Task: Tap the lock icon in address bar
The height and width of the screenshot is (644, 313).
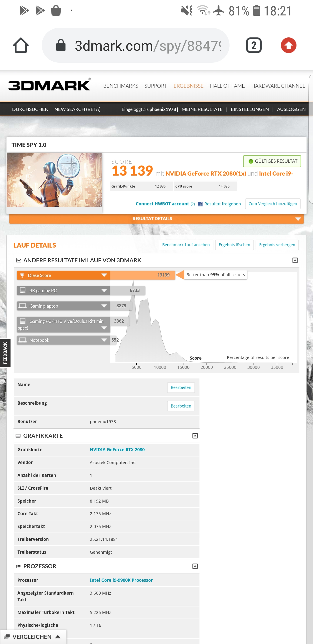Action: click(x=61, y=45)
